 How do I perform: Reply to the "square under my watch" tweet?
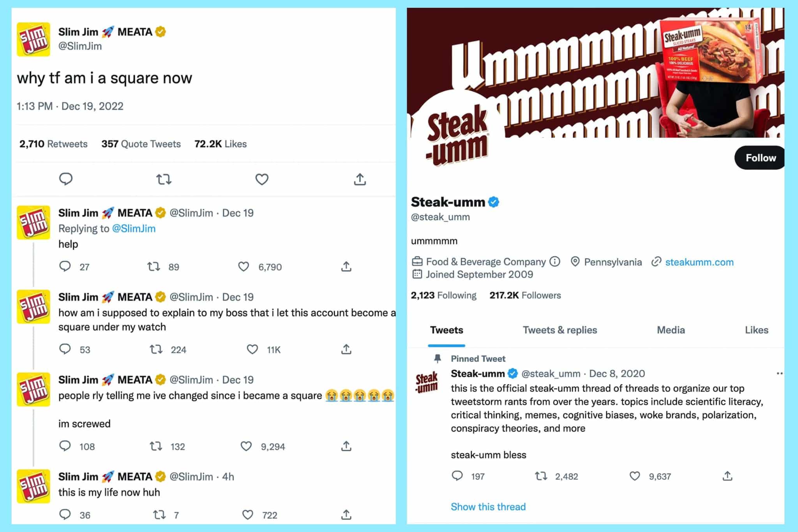[65, 350]
